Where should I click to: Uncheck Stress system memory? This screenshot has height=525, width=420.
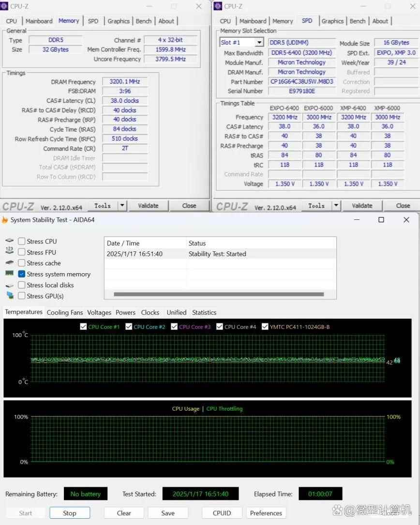22,274
